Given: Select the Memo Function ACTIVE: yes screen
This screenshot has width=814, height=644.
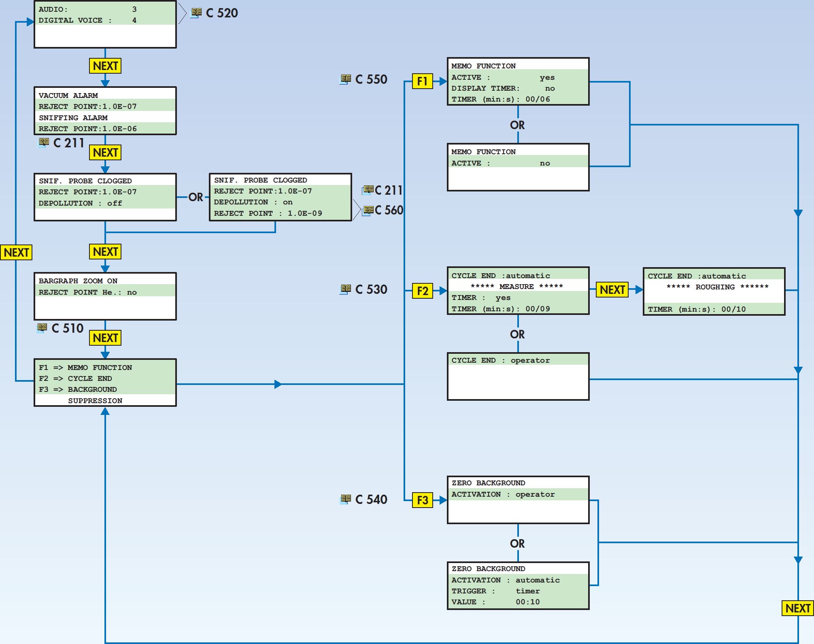Looking at the screenshot, I should (518, 82).
